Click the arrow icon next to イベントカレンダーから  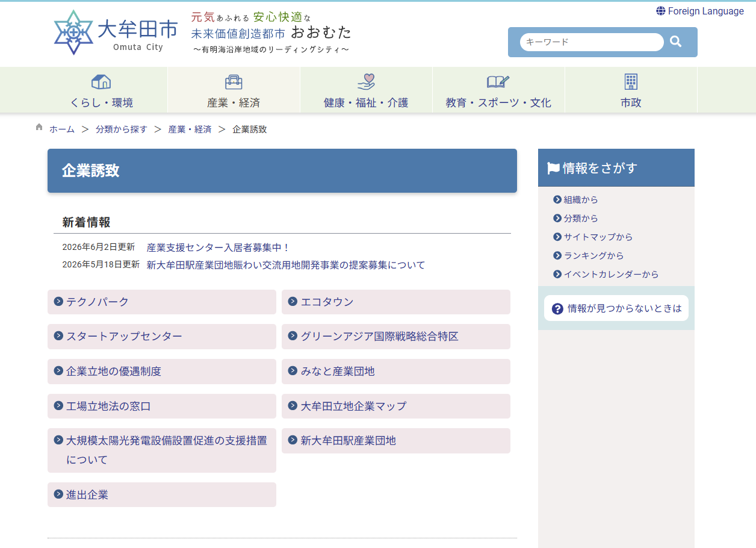point(557,274)
